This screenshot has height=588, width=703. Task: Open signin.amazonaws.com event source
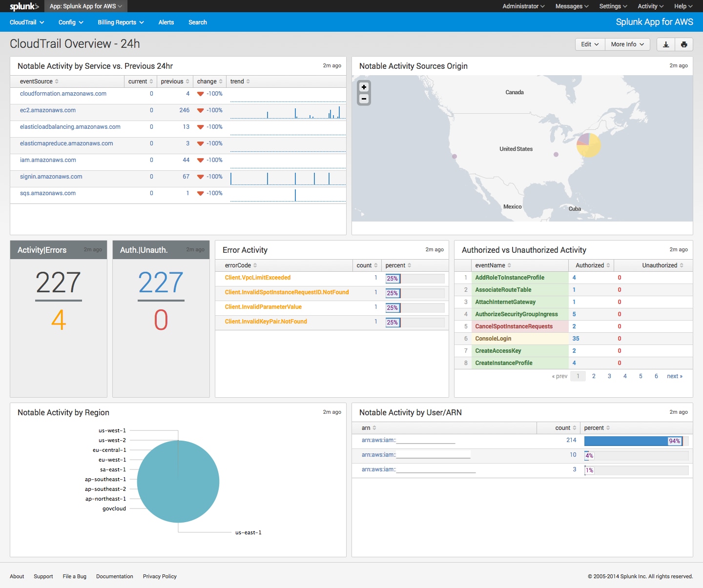coord(51,177)
